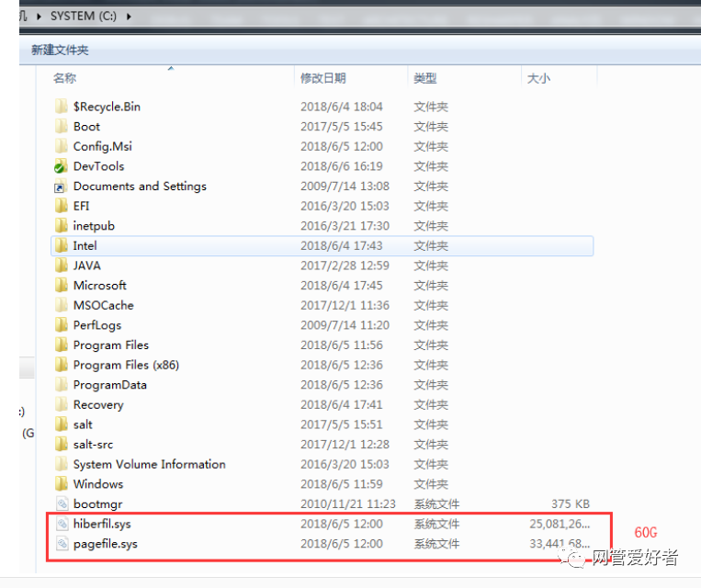Click the Intel folder icon

(62, 245)
